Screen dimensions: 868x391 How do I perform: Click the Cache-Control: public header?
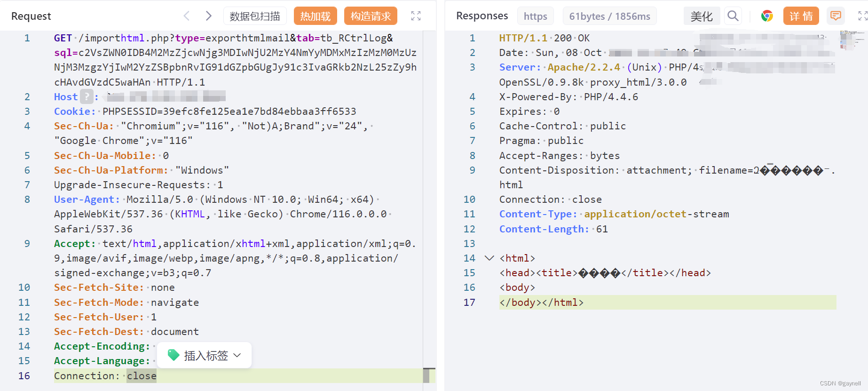[x=562, y=126]
